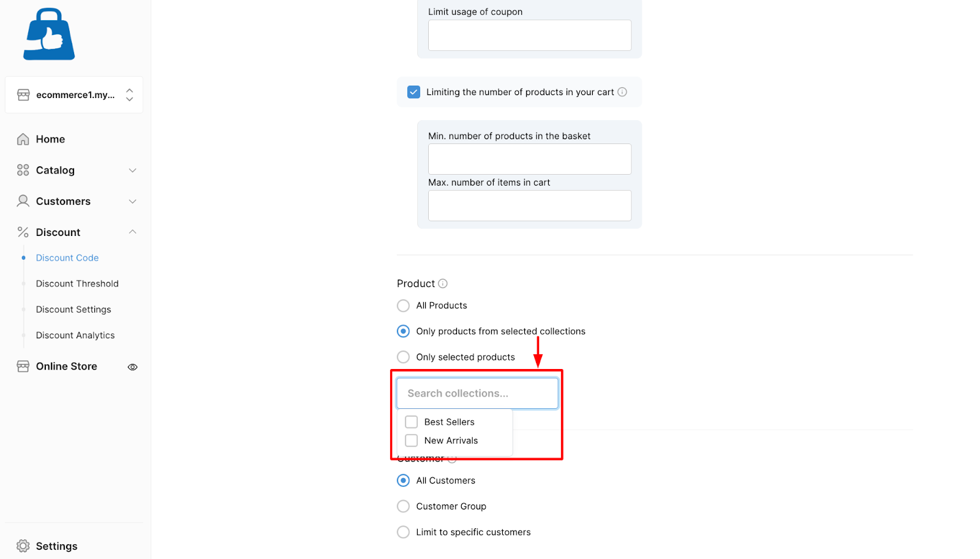
Task: Click the shopping bag thumbs-up logo
Action: [49, 34]
